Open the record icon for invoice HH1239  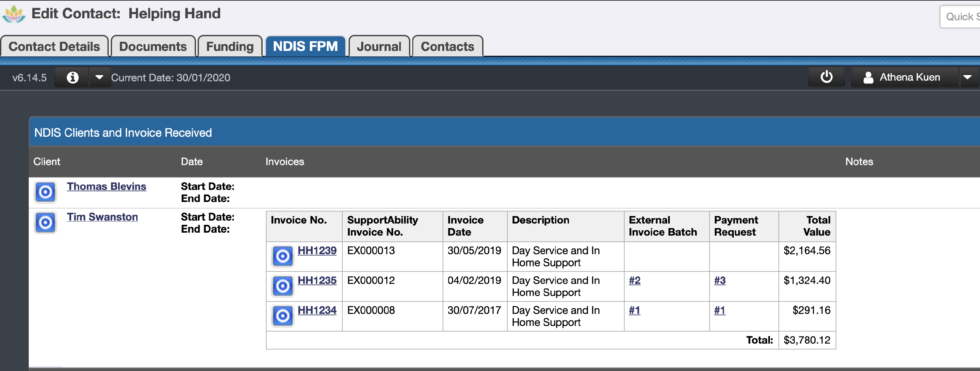tap(282, 256)
